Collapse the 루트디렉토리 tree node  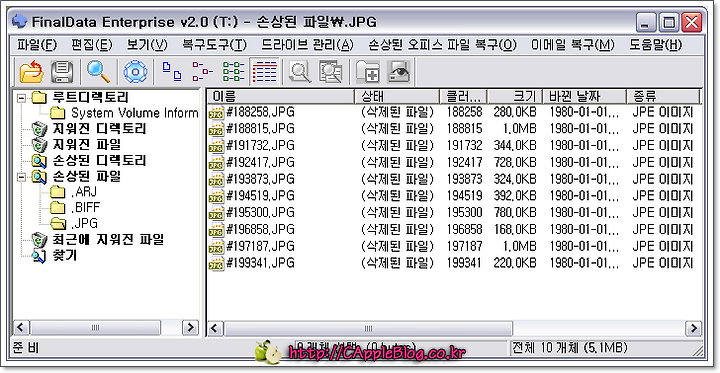tap(21, 97)
